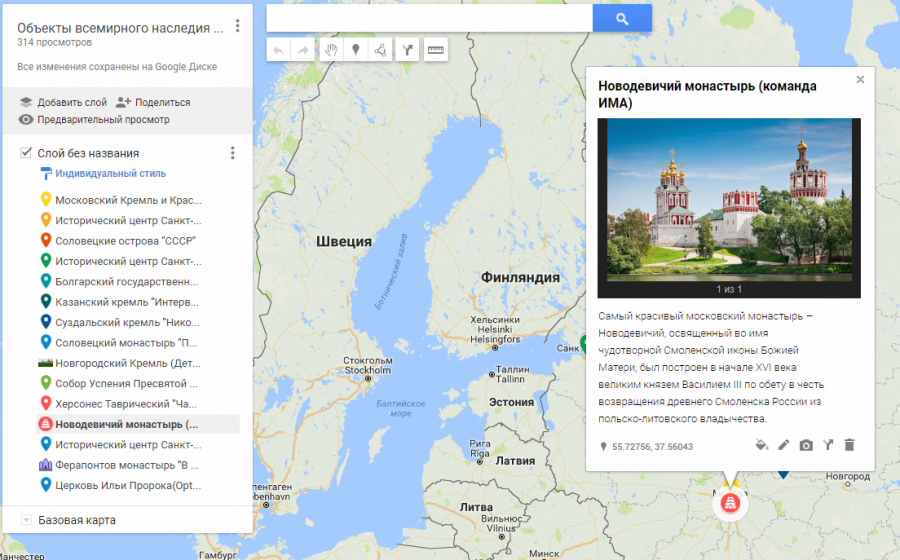Add photo using camera icon
This screenshot has height=560, width=900.
[806, 445]
